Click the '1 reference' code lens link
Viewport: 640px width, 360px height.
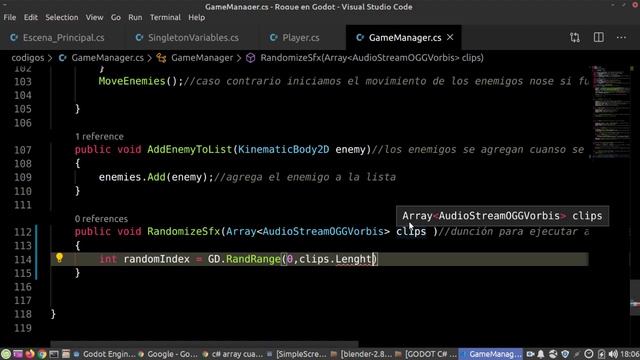(x=99, y=136)
